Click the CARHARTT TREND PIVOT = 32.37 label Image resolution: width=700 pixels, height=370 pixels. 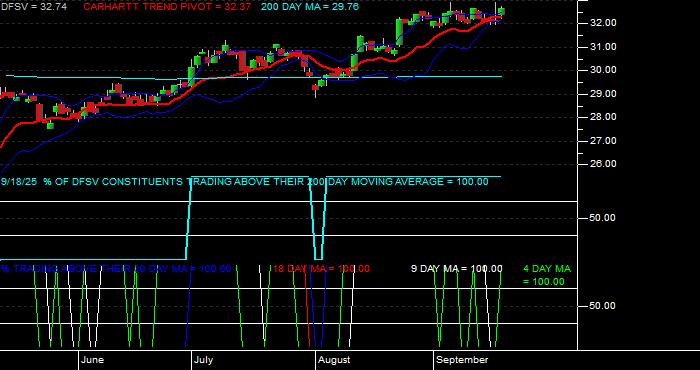[167, 7]
